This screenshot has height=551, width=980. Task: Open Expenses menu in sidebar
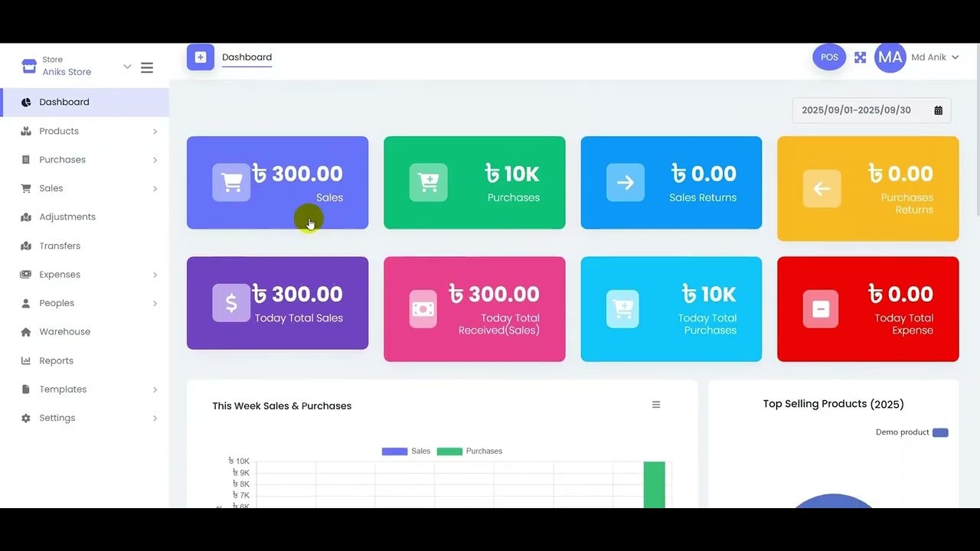[84, 274]
